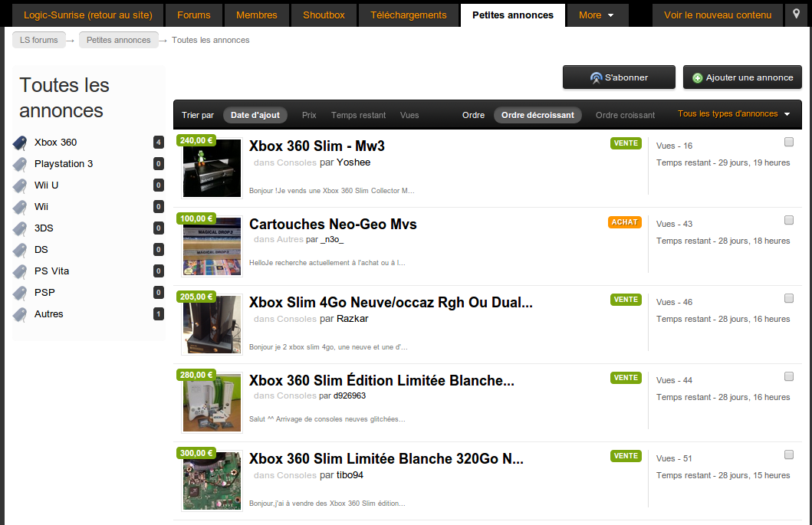Open the Forums tab
The image size is (812, 525).
pos(194,15)
